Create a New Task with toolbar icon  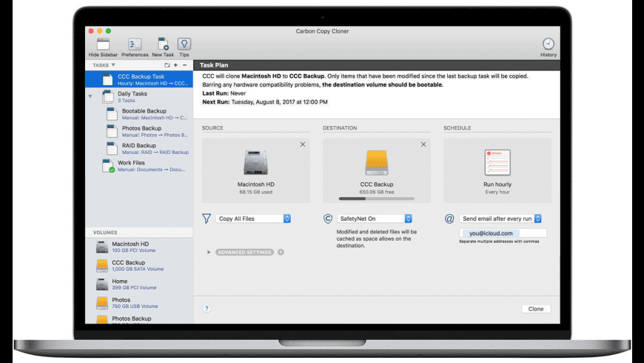tap(163, 44)
